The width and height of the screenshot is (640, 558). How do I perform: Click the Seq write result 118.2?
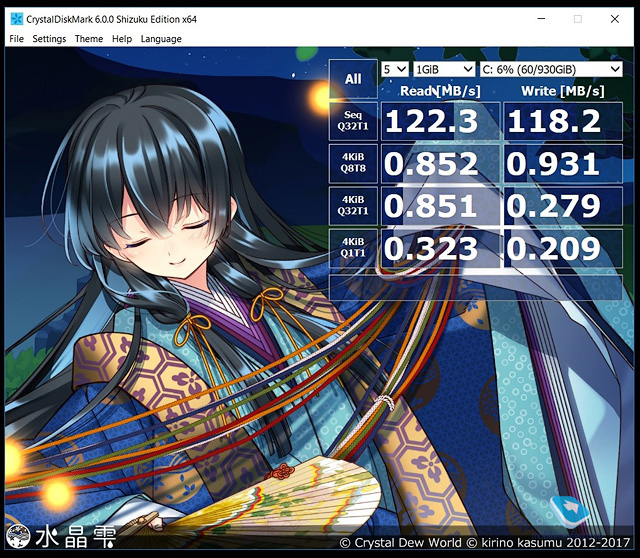[x=563, y=122]
